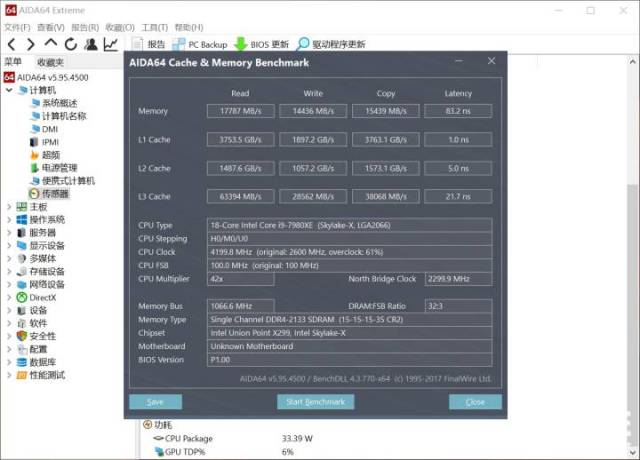
Task: Open the 报告(R) menu
Action: pyautogui.click(x=85, y=27)
